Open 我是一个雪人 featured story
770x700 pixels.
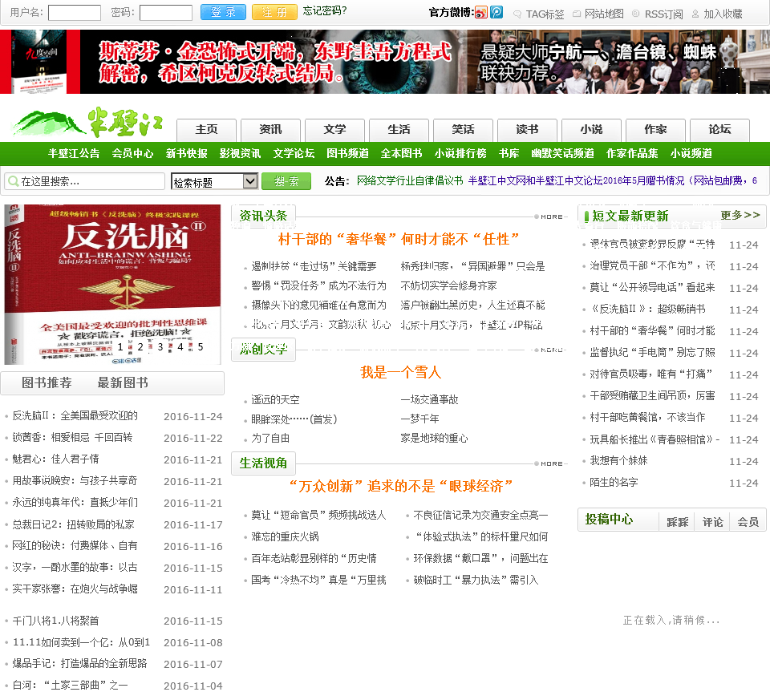pos(400,373)
